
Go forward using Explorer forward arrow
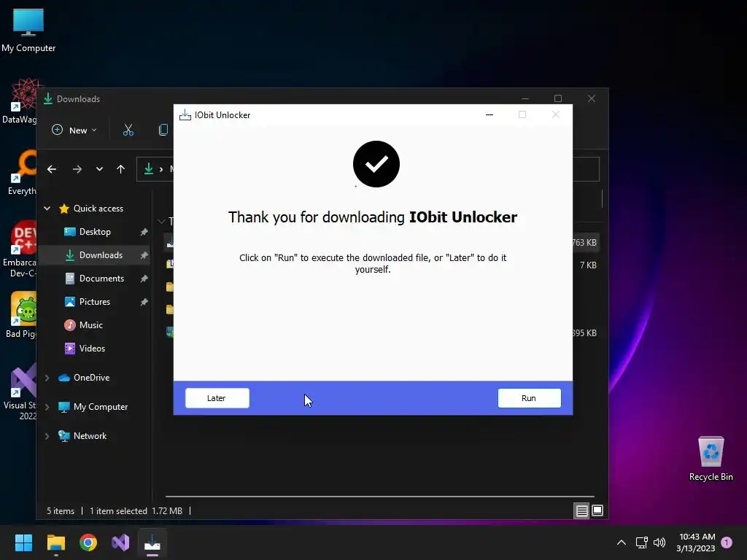tap(77, 169)
